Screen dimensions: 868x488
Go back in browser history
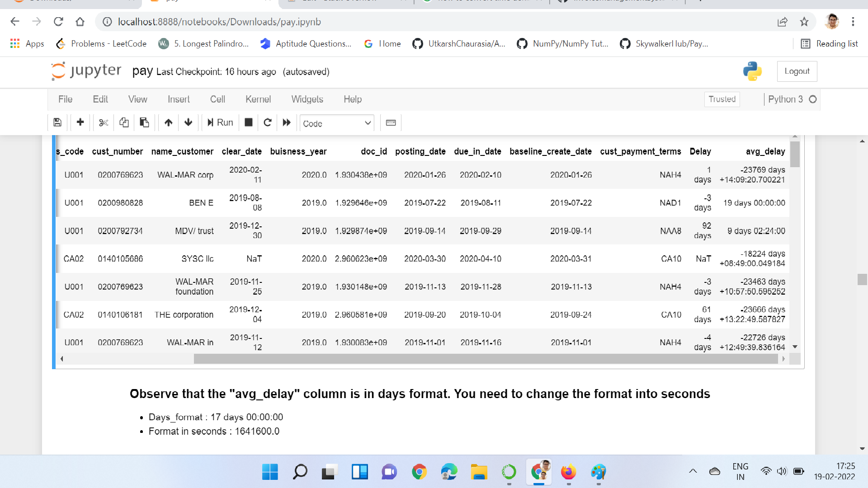[15, 22]
